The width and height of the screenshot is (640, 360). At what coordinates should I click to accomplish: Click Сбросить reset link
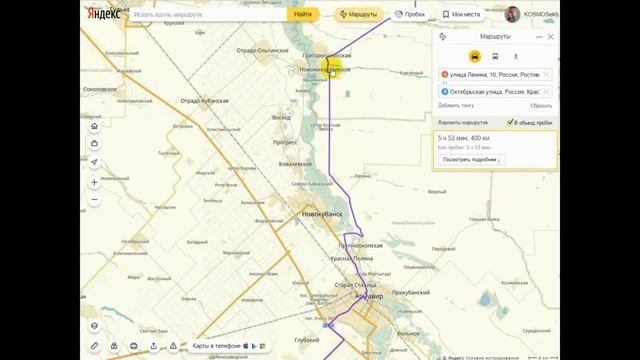click(541, 106)
